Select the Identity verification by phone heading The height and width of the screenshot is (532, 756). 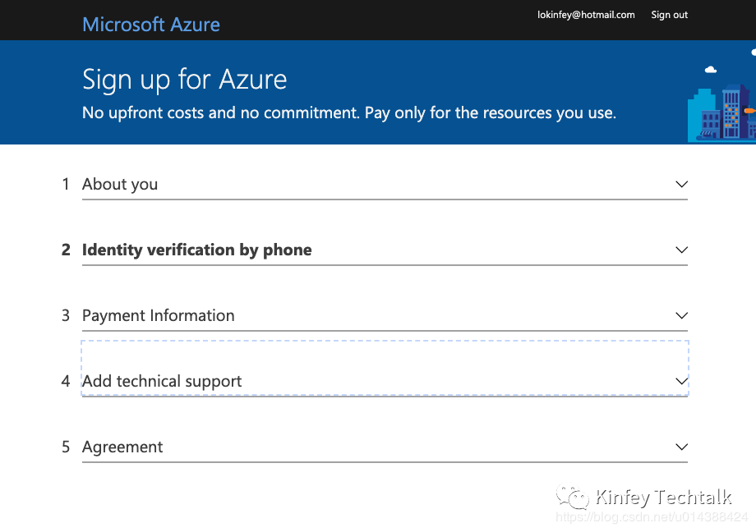[x=196, y=250]
